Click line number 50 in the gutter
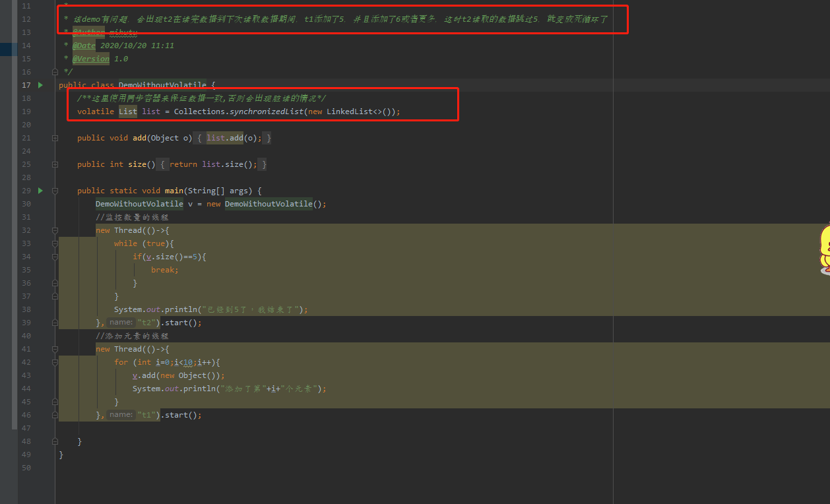This screenshot has width=830, height=504. 26,468
